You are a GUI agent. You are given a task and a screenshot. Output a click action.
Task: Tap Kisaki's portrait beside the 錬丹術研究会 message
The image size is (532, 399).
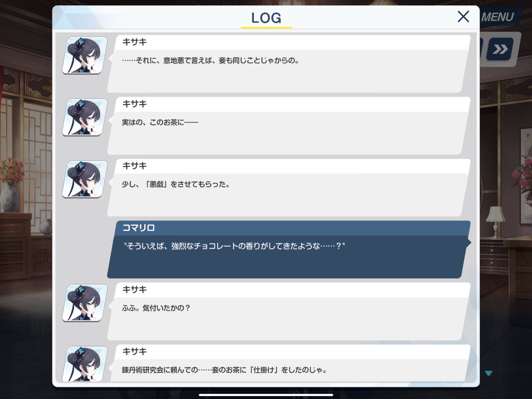click(85, 364)
